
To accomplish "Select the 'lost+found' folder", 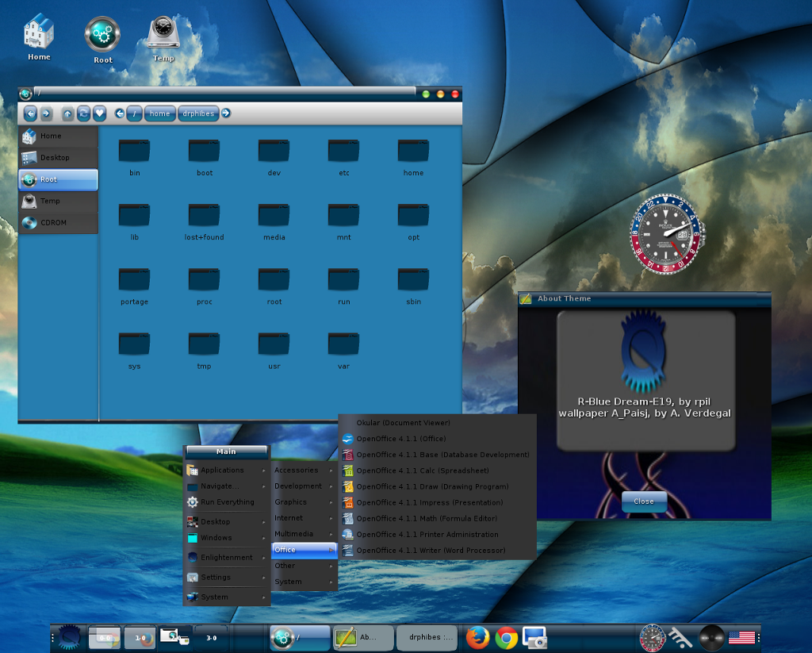I will 204,221.
